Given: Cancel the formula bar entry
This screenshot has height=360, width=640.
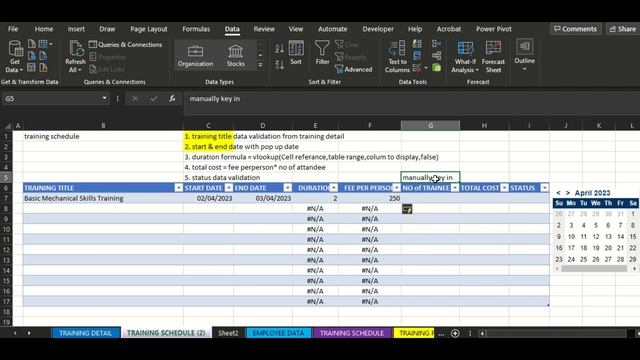Looking at the screenshot, I should (135, 98).
